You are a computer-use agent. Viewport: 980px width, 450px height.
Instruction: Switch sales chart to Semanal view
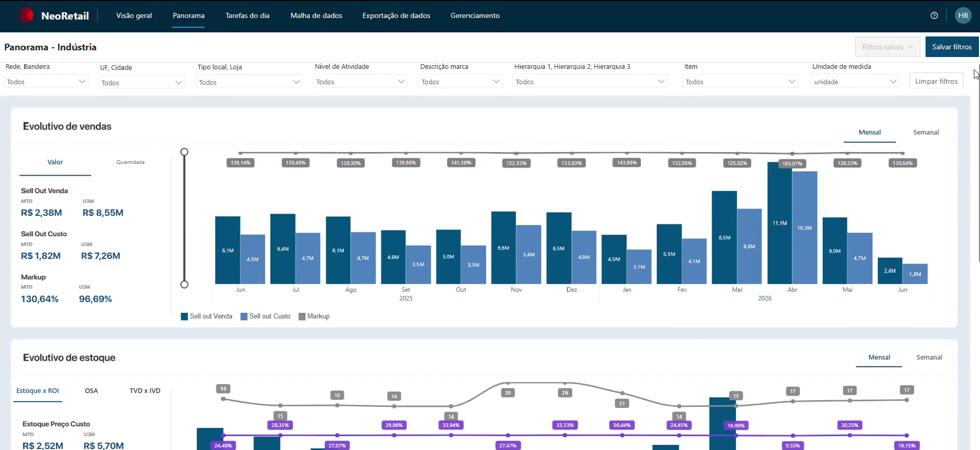(926, 133)
